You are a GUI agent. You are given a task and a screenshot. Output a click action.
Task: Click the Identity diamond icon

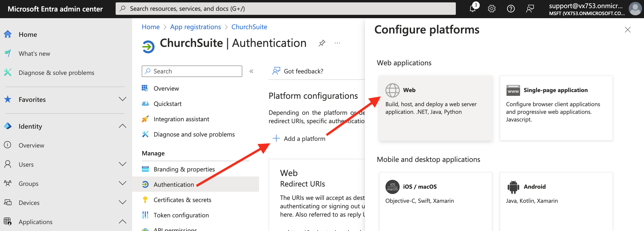(x=8, y=126)
